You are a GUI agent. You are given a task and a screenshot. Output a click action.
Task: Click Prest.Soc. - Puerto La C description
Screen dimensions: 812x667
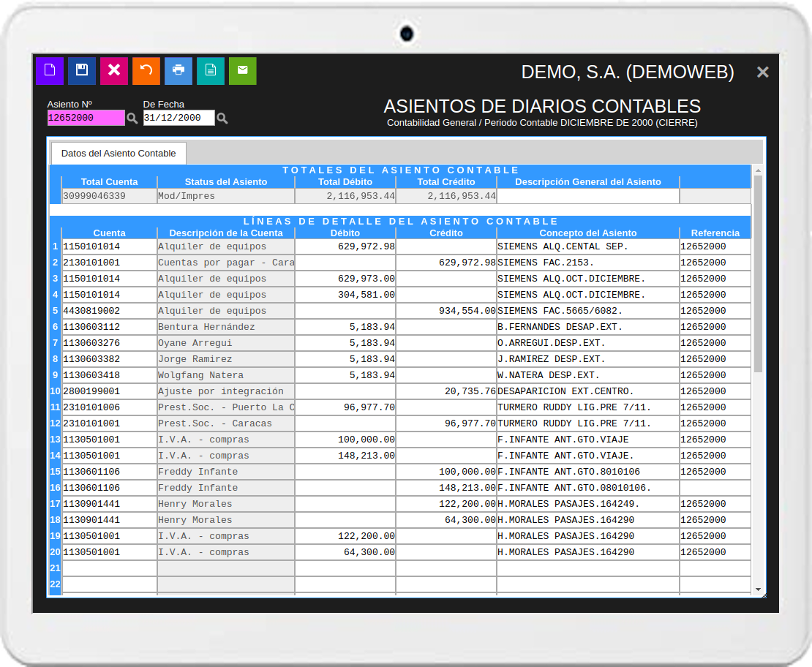[226, 407]
